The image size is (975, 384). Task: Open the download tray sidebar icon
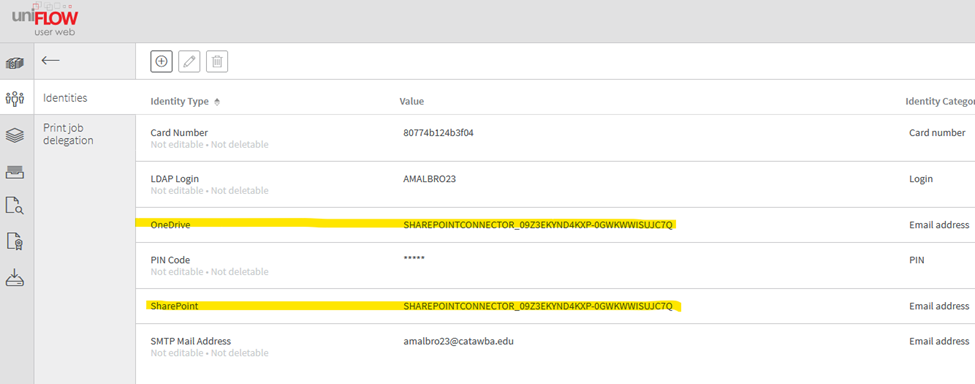(x=15, y=277)
